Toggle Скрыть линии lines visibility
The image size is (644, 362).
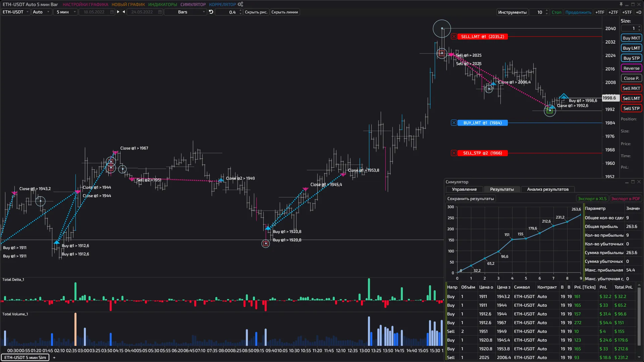[x=284, y=12]
